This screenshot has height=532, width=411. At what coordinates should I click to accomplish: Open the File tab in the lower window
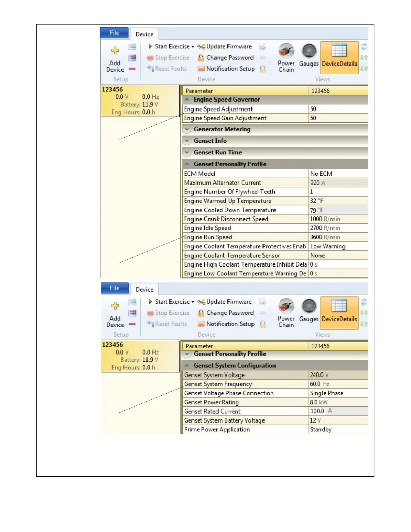114,288
